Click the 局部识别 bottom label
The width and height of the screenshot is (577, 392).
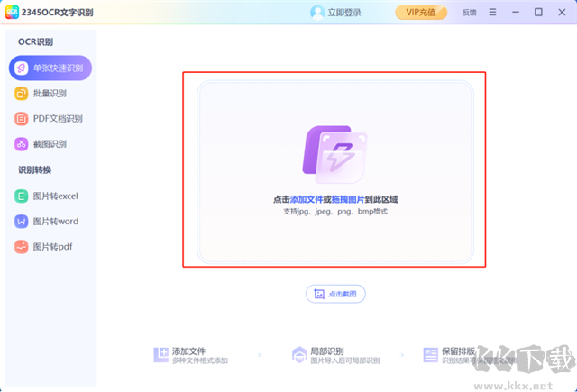[327, 351]
